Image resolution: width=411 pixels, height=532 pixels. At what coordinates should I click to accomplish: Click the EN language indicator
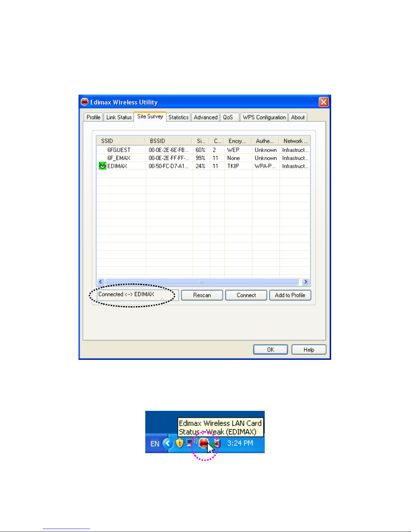pyautogui.click(x=155, y=444)
